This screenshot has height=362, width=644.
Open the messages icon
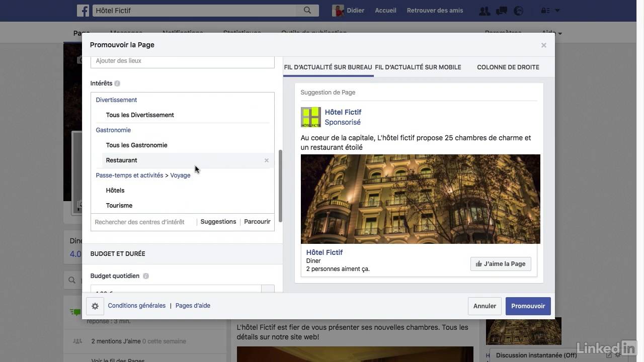pos(501,11)
